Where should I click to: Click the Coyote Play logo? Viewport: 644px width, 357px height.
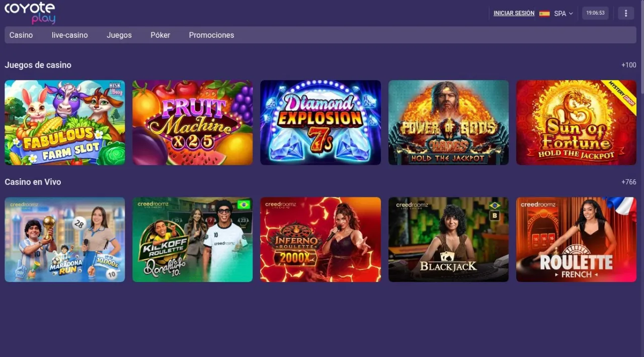click(x=30, y=13)
